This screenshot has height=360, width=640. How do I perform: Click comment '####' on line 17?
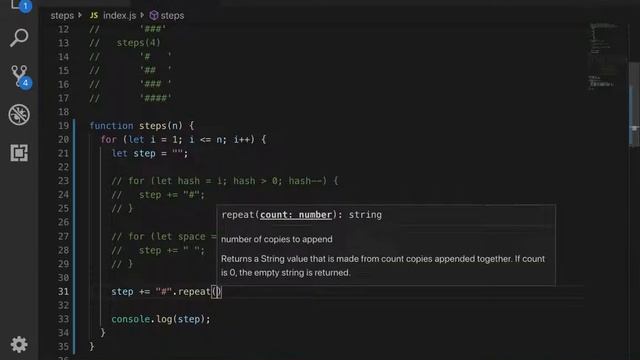pyautogui.click(x=156, y=98)
